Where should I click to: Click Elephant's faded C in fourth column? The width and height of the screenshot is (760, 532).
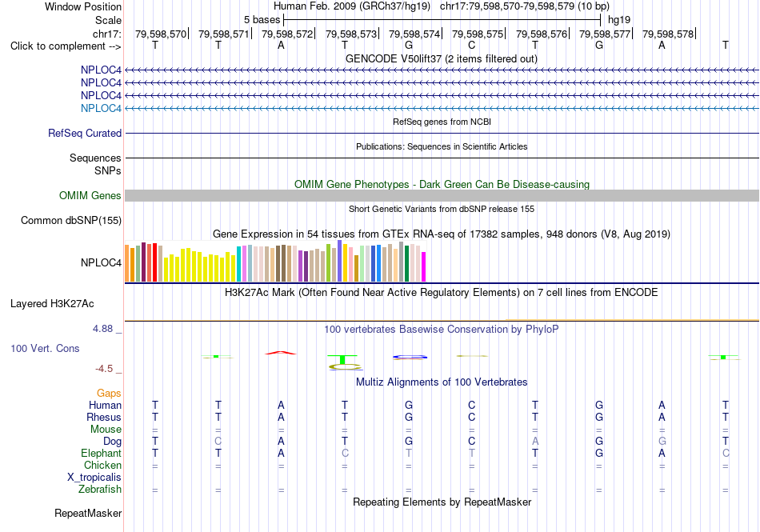pyautogui.click(x=345, y=453)
